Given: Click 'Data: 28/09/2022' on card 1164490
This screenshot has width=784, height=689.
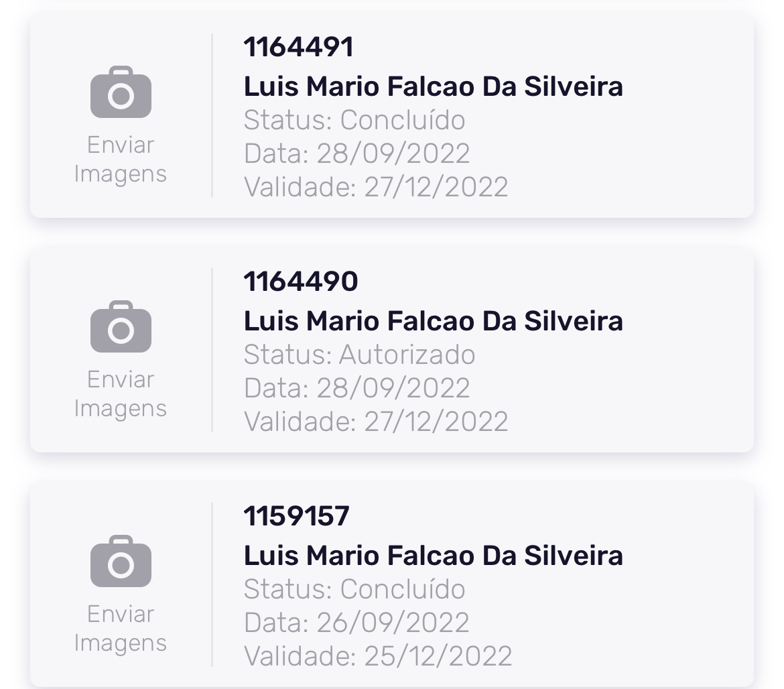Looking at the screenshot, I should point(356,388).
